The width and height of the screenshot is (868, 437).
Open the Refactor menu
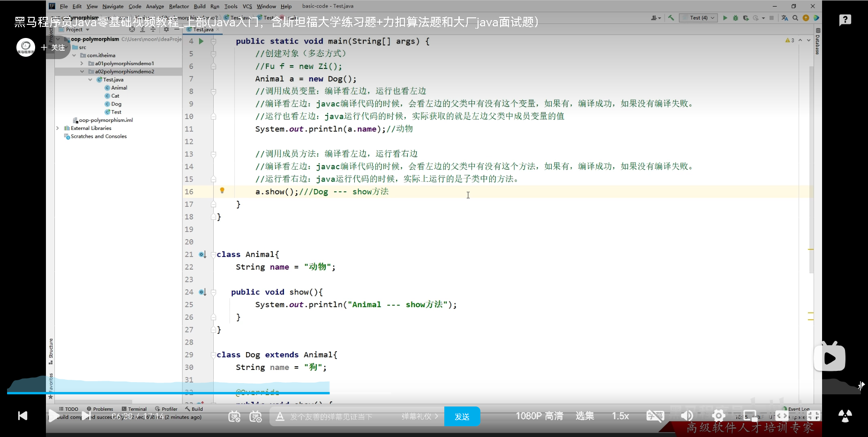(179, 7)
